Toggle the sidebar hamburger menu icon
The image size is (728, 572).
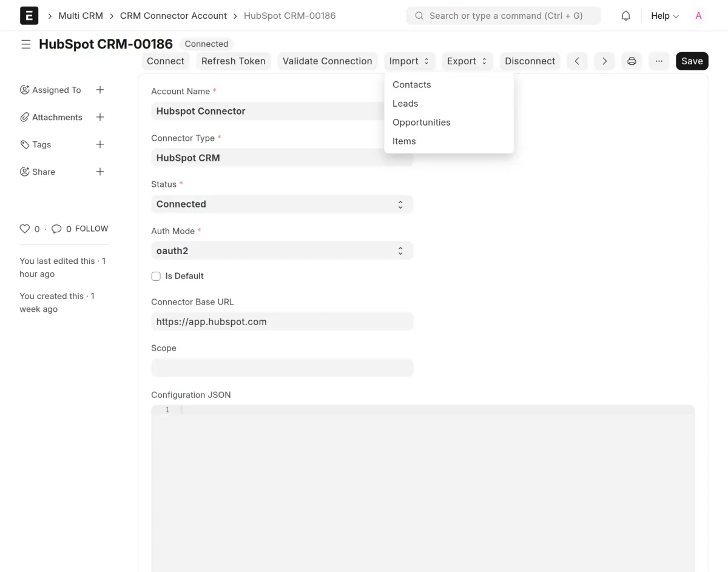pyautogui.click(x=25, y=44)
